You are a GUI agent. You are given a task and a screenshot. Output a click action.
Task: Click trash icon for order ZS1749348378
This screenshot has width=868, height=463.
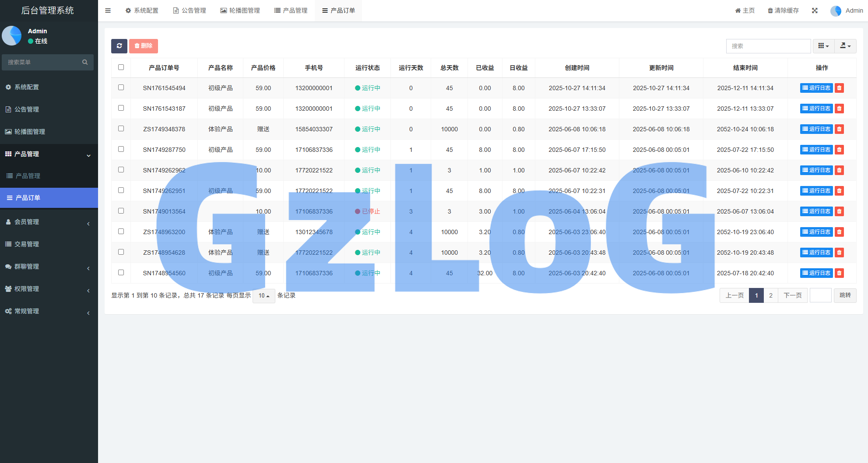(839, 129)
